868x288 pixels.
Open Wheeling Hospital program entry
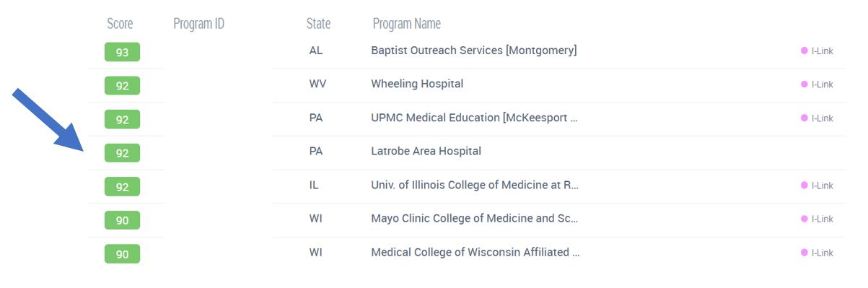click(x=417, y=84)
